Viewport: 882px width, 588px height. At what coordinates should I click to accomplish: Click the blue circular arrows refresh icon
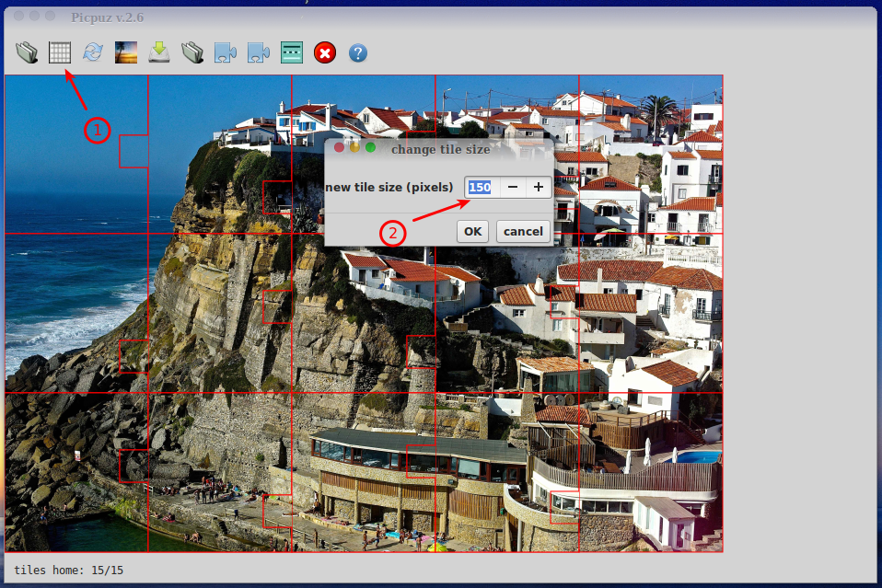(x=93, y=52)
